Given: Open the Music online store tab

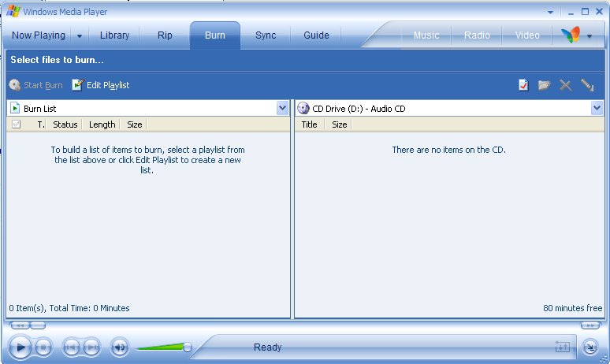Looking at the screenshot, I should (426, 35).
